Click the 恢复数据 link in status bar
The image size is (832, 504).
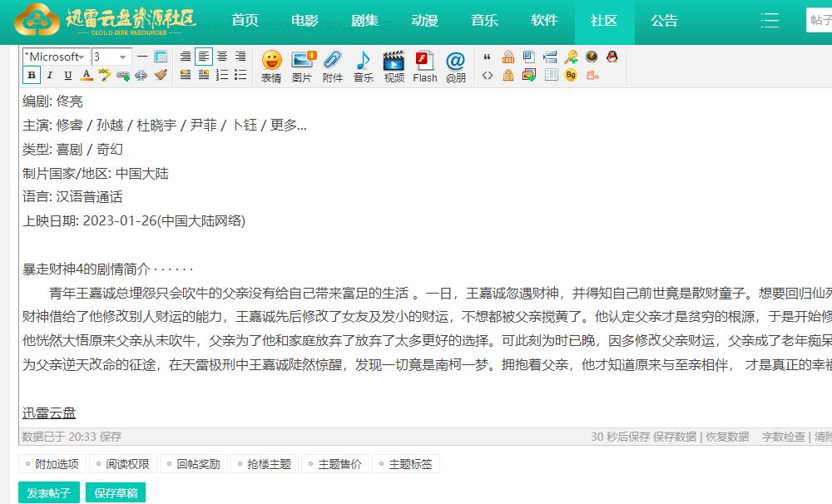(727, 437)
